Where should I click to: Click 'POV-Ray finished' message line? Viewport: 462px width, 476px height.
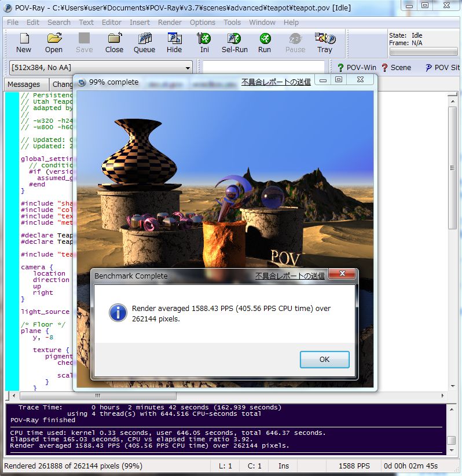[x=43, y=420]
